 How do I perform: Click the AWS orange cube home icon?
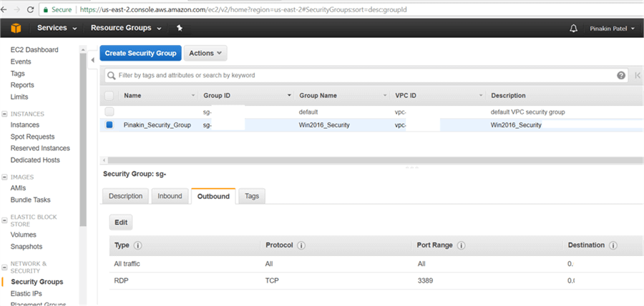tap(16, 29)
